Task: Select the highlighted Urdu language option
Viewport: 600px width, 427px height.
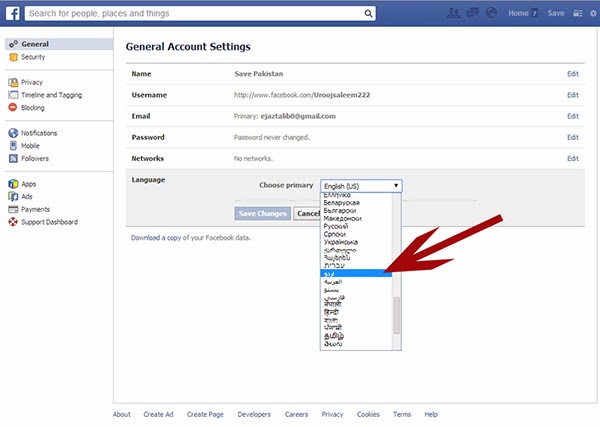Action: (356, 273)
